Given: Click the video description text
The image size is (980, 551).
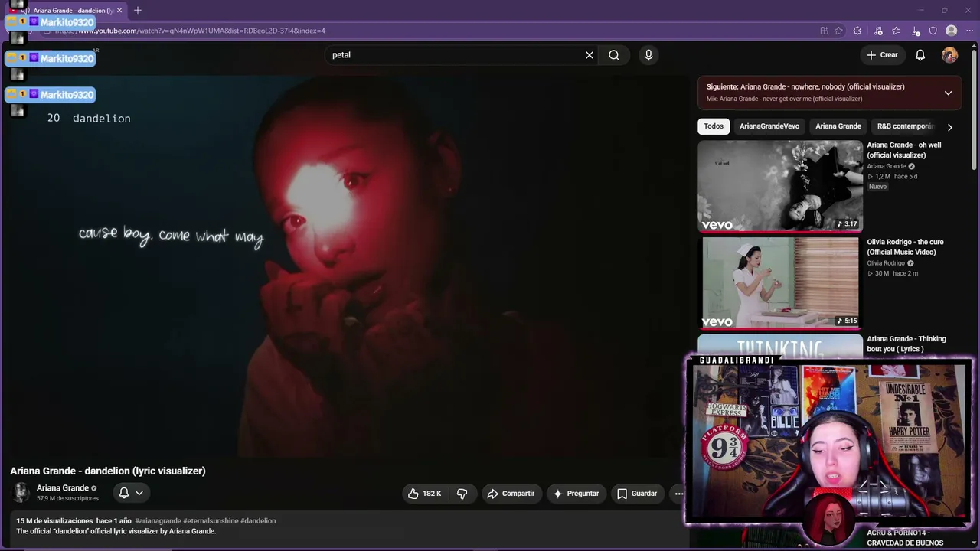Looking at the screenshot, I should [116, 531].
